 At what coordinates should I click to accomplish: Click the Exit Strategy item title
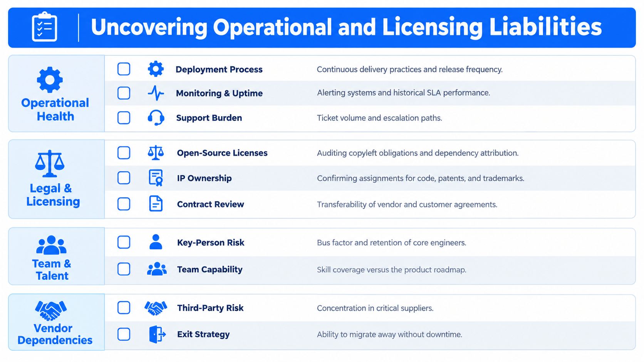click(203, 335)
